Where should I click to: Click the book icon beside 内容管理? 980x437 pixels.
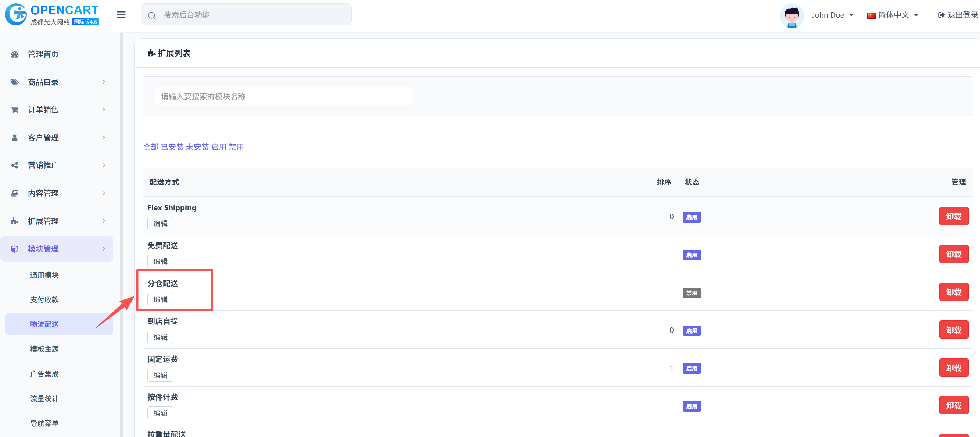click(14, 193)
